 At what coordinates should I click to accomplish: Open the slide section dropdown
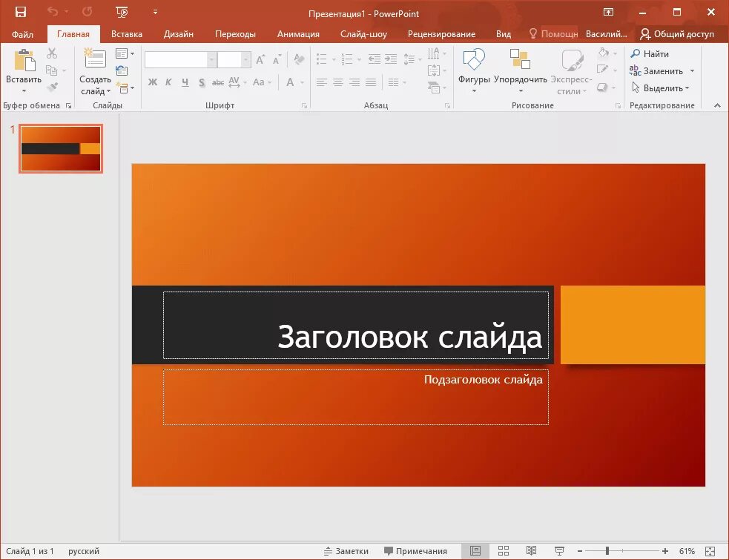coord(125,87)
